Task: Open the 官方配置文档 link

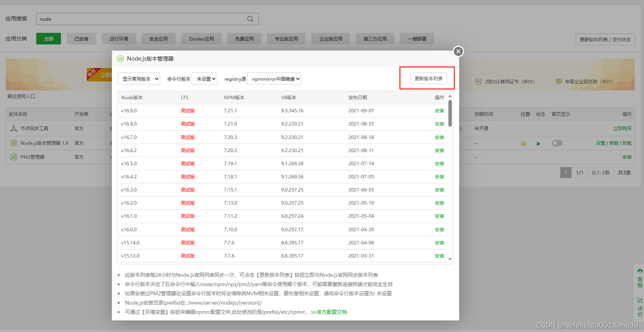Action: tap(329, 312)
